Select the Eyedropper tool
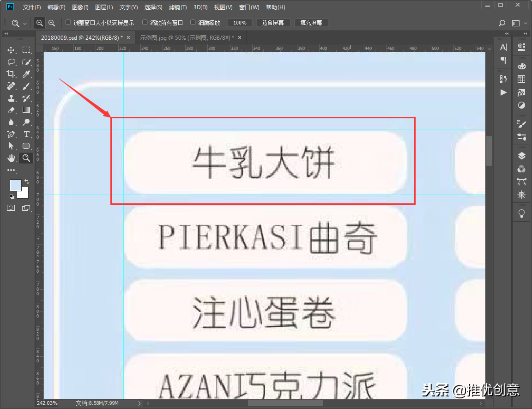Viewport: 532px width, 409px height. click(26, 74)
